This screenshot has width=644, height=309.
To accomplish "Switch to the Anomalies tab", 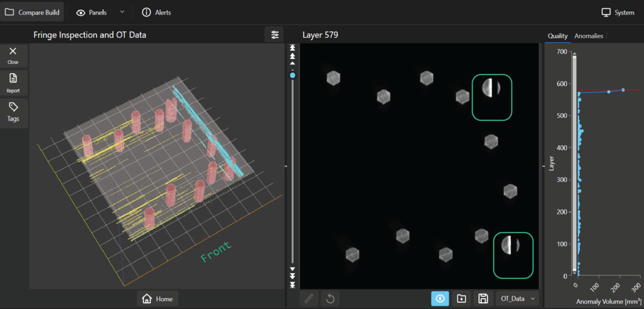I will point(589,36).
